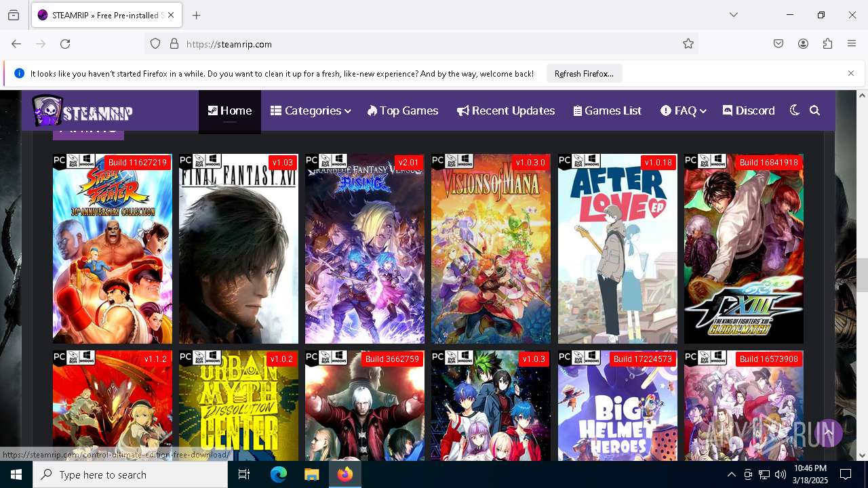Open Urban Myth Dissolution Center cover

[239, 407]
